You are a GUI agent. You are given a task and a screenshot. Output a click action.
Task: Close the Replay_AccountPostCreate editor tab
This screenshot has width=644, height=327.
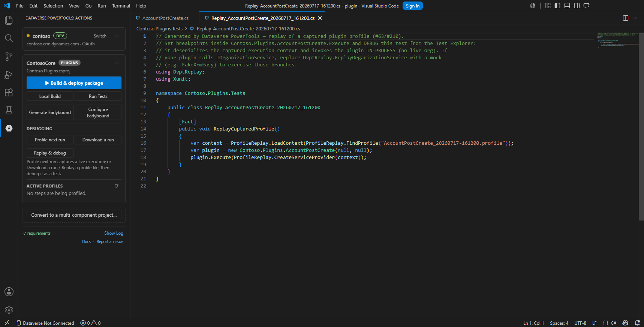pyautogui.click(x=320, y=18)
